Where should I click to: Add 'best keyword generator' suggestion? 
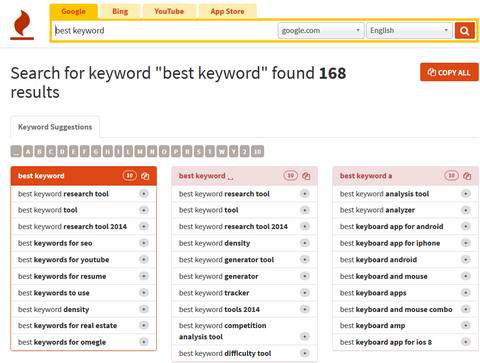305,276
